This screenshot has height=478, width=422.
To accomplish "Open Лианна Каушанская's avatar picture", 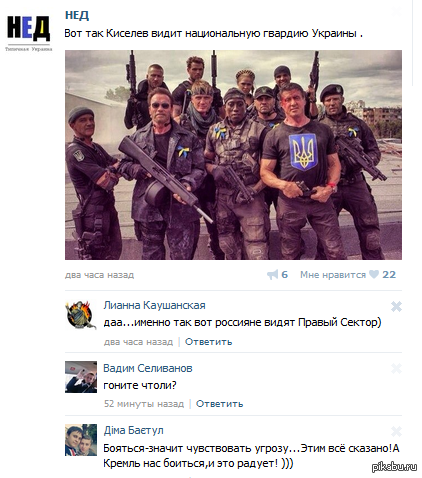I will [81, 315].
